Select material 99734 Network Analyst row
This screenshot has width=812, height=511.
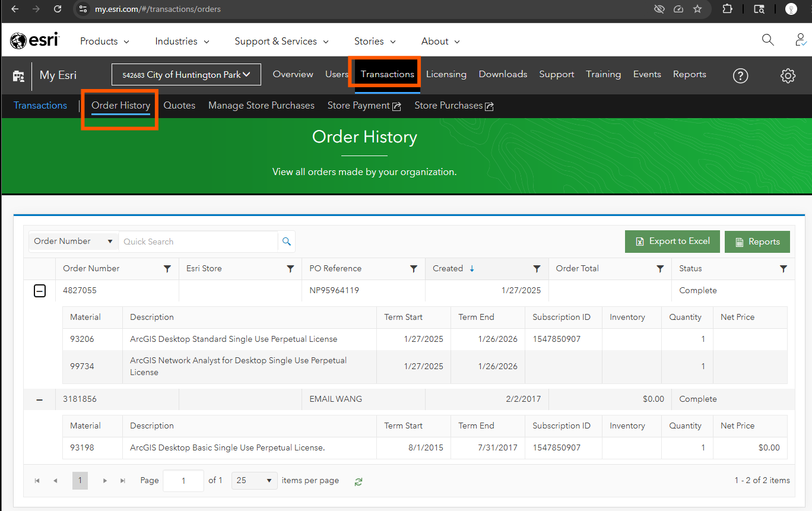425,367
